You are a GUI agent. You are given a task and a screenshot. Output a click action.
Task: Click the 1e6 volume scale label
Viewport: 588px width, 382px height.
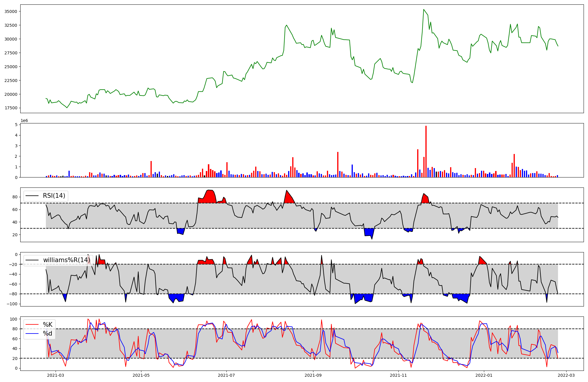click(24, 120)
